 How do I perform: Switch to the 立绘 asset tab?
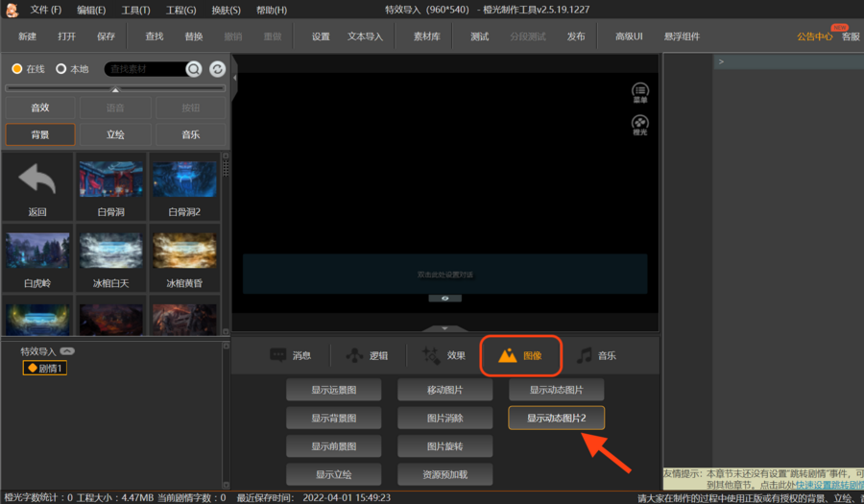115,134
